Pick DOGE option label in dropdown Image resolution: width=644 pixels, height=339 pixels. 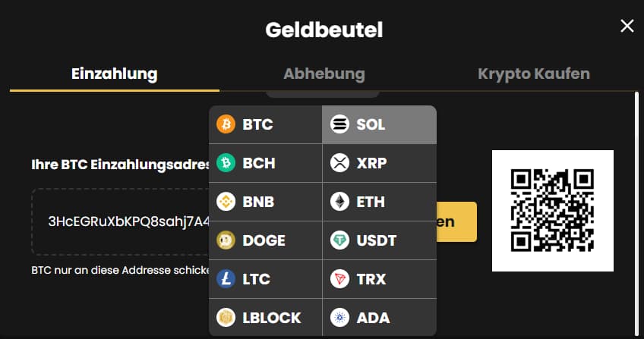[264, 240]
